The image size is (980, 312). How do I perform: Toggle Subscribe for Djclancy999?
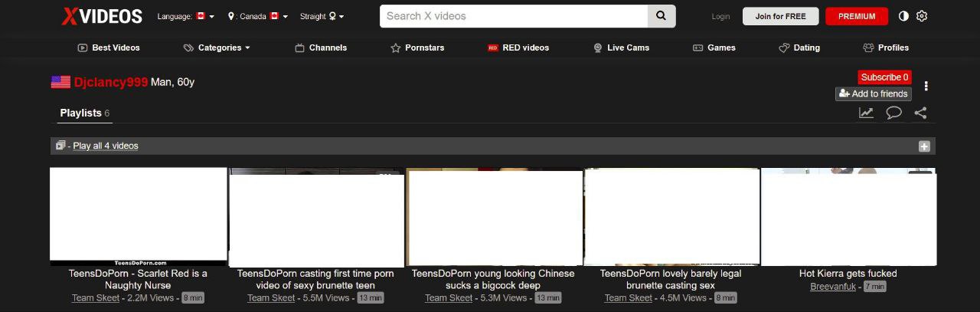click(x=884, y=77)
